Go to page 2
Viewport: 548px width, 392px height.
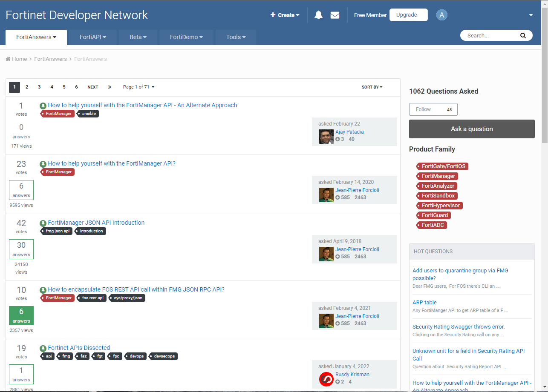coord(27,87)
